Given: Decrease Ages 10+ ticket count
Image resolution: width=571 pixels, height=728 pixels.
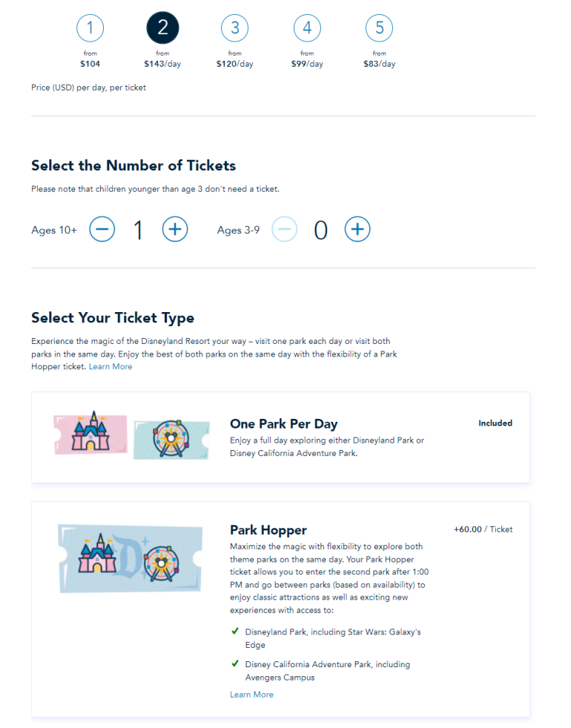Looking at the screenshot, I should 102,230.
